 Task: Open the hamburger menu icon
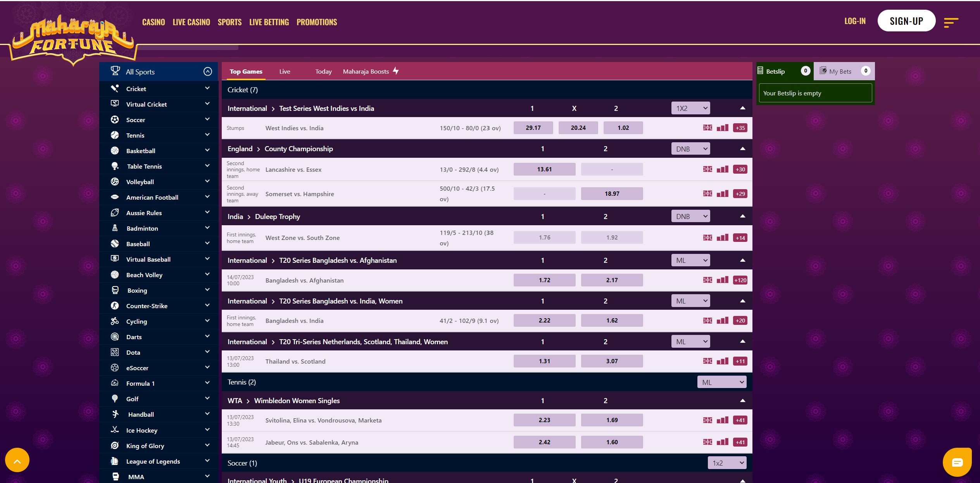[951, 22]
